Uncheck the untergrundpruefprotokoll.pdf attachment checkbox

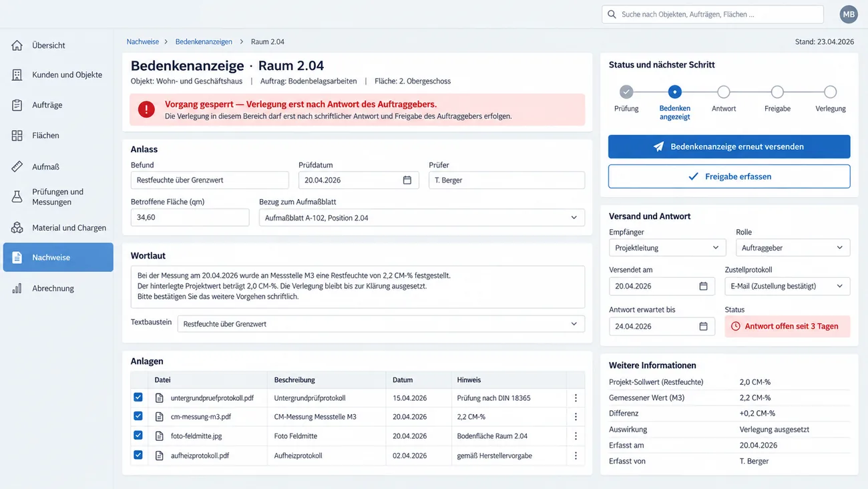pyautogui.click(x=138, y=397)
